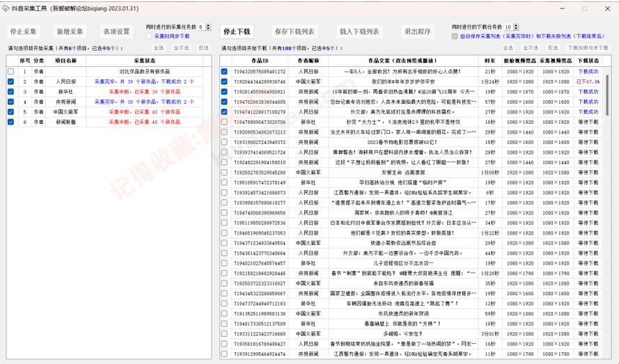Click the 下载状态 column header
The image size is (619, 364).
pos(588,61)
